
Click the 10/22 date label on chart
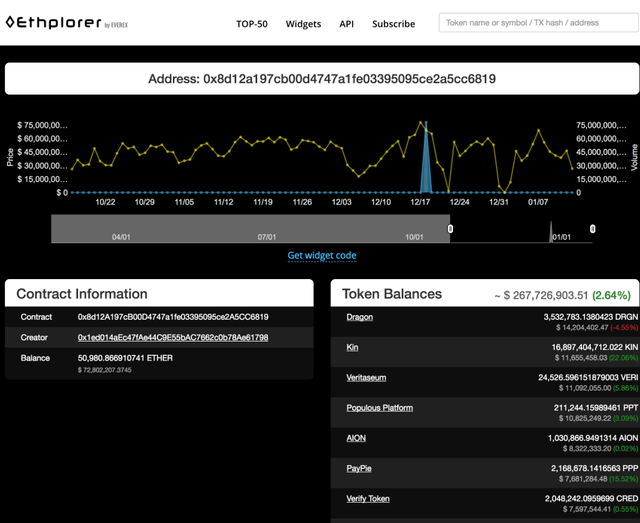105,202
